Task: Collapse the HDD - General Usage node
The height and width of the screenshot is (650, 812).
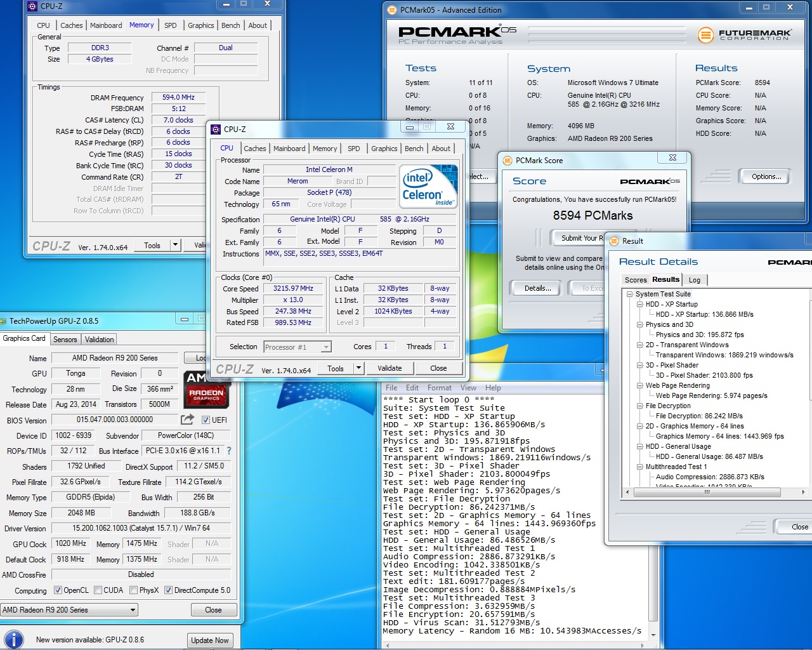Action: pos(640,446)
